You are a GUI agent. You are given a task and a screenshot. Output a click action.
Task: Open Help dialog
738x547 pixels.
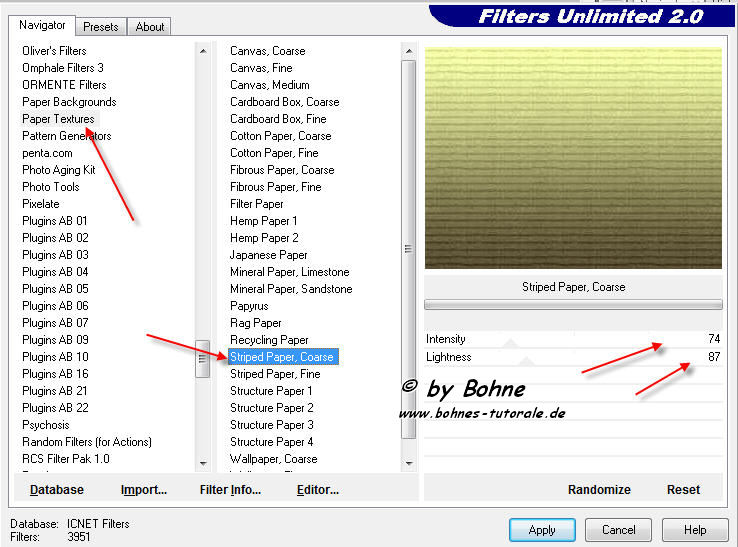tap(695, 530)
